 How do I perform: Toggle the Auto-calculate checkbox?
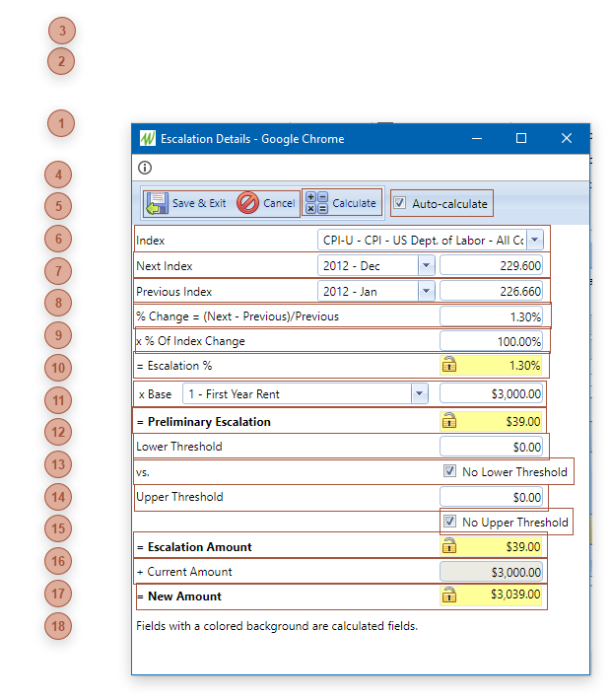pyautogui.click(x=399, y=203)
